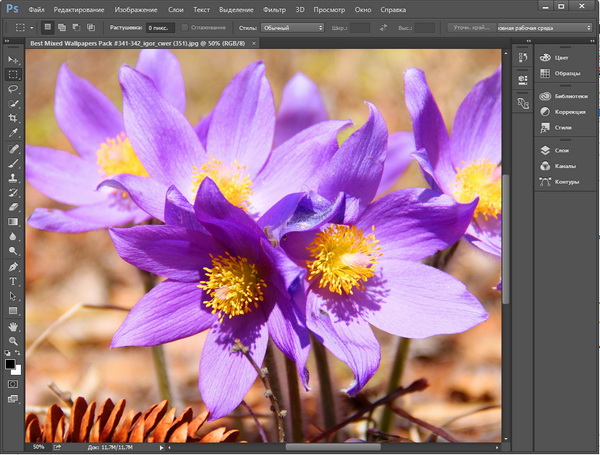Select the Eyedropper tool
This screenshot has height=455, width=600.
point(13,132)
